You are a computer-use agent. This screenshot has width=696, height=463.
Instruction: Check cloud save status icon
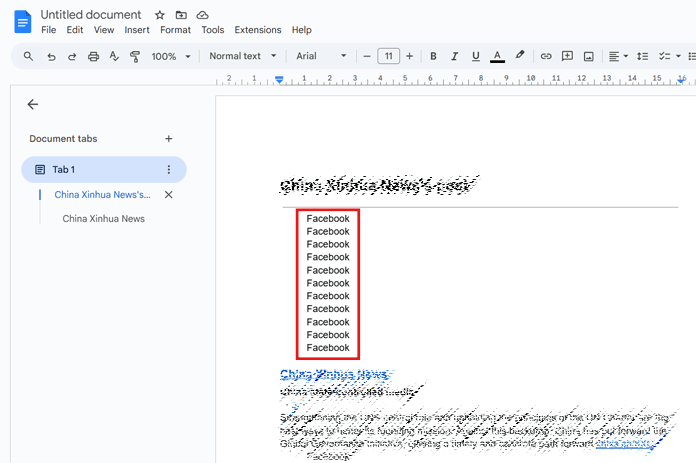[x=202, y=15]
